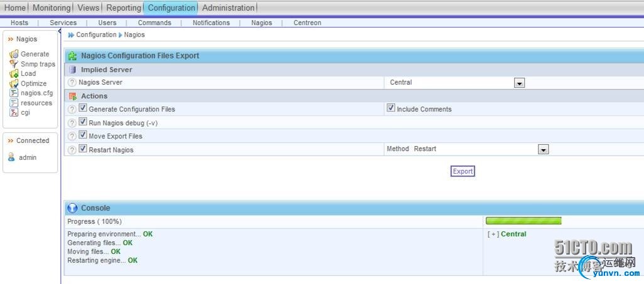The image size is (644, 284).
Task: Click the resources file icon
Action: pyautogui.click(x=14, y=103)
